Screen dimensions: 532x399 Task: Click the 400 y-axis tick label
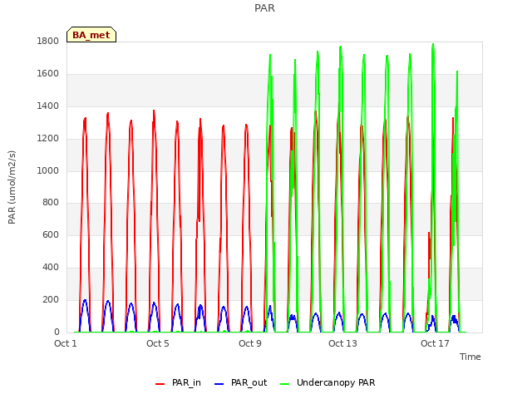(51, 268)
